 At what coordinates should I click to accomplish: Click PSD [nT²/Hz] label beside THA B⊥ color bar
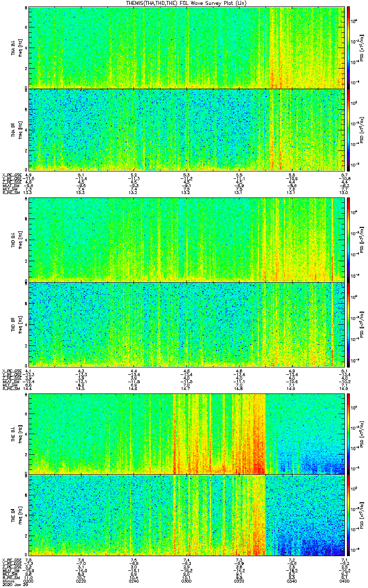pyautogui.click(x=362, y=47)
